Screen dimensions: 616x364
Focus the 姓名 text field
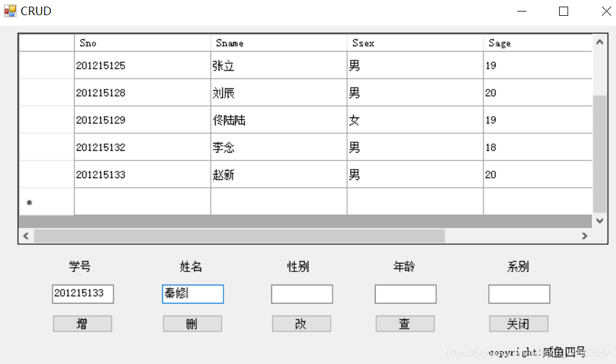pyautogui.click(x=193, y=294)
